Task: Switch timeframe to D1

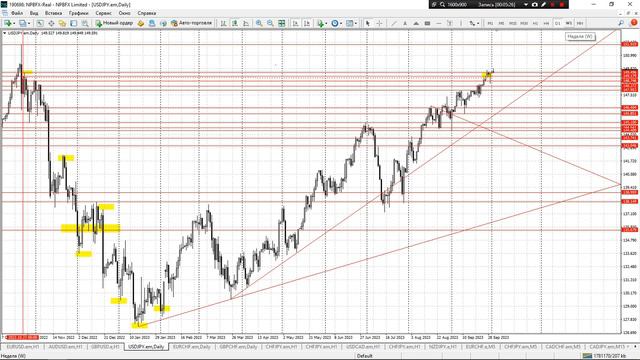Action: click(x=558, y=23)
